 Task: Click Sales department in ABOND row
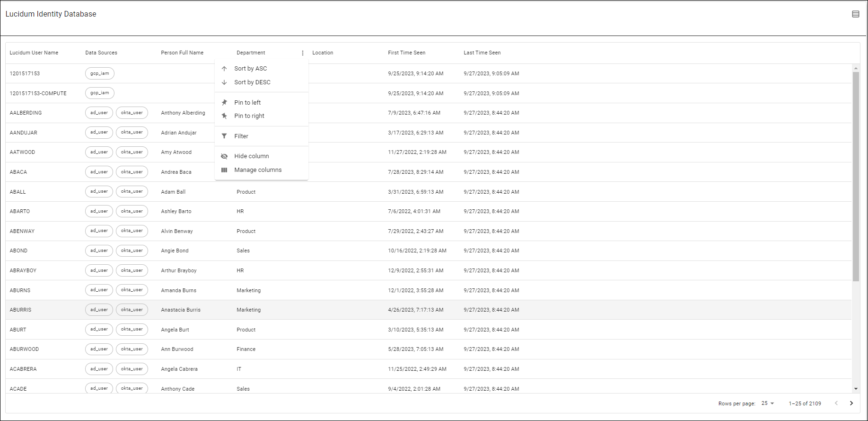click(x=243, y=251)
